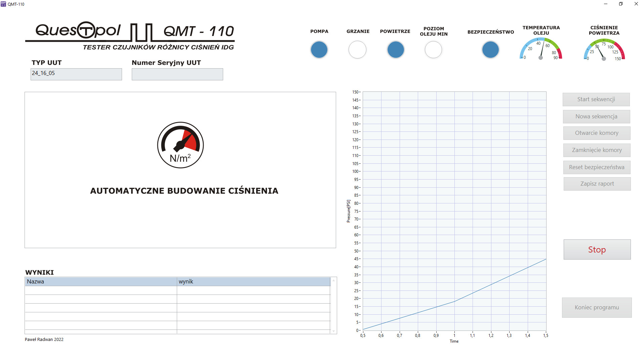Click the Zamknięcie komory button

tap(597, 150)
